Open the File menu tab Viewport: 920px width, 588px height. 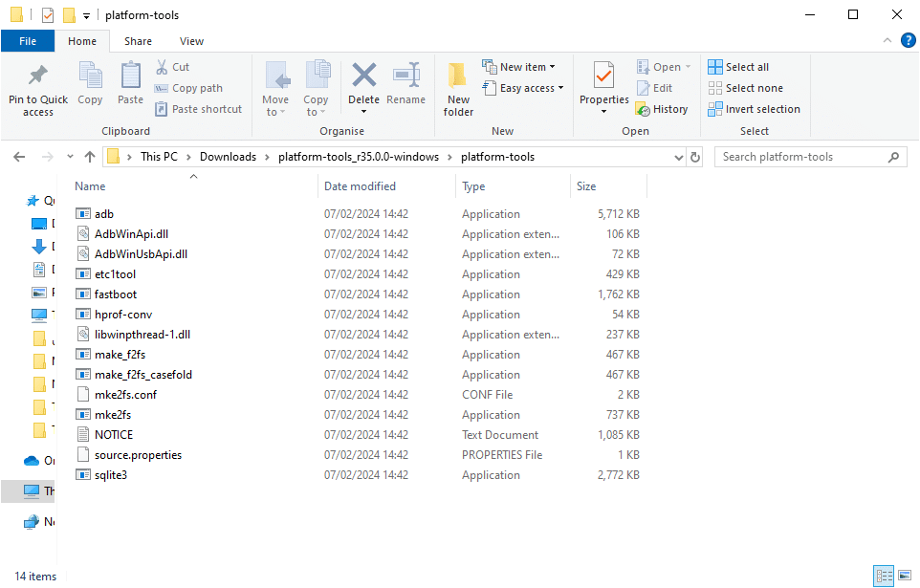point(28,41)
